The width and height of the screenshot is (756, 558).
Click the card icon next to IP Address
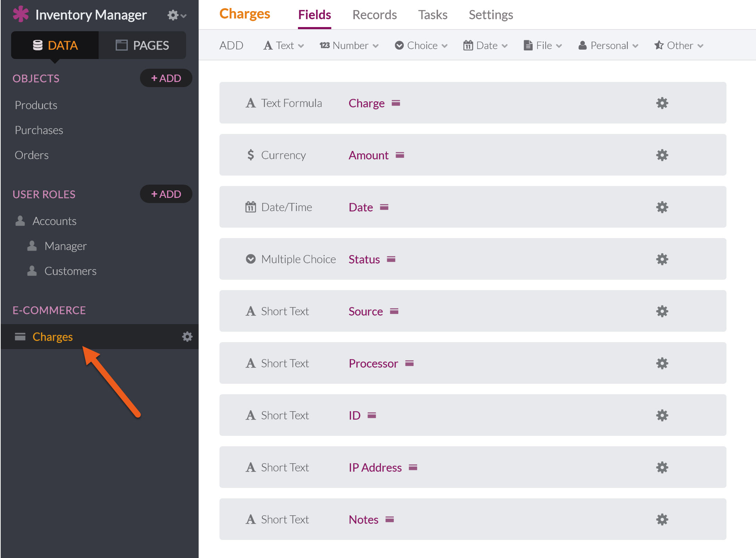point(413,467)
